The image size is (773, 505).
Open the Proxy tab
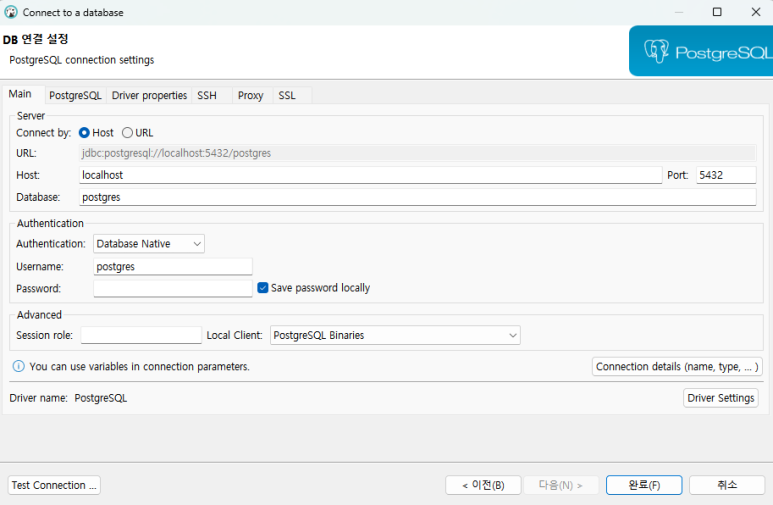click(250, 95)
